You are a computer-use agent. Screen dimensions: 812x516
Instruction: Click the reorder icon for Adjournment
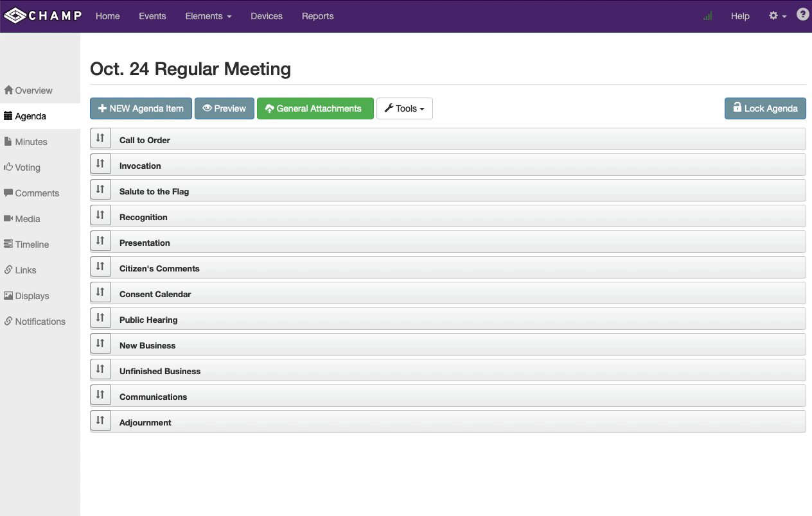(x=100, y=421)
